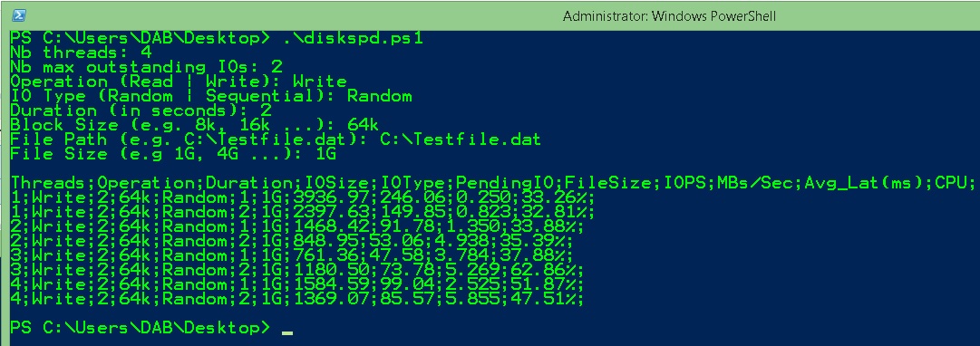Click the result row with IOPS 1468.42

pyautogui.click(x=297, y=226)
